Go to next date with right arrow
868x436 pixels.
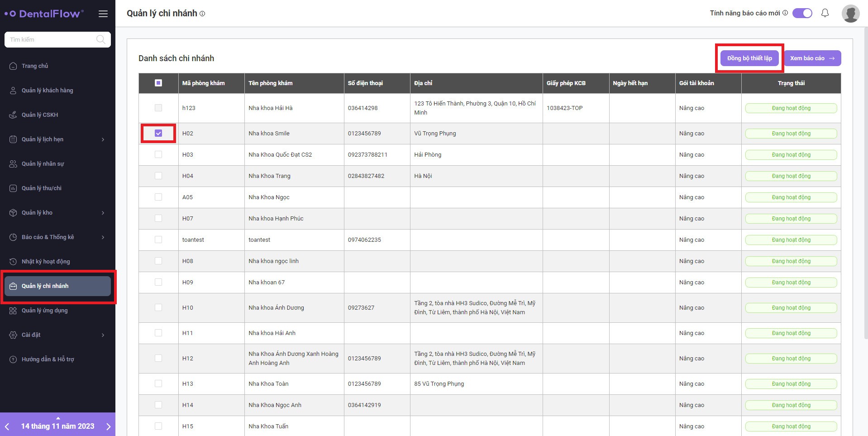point(108,426)
